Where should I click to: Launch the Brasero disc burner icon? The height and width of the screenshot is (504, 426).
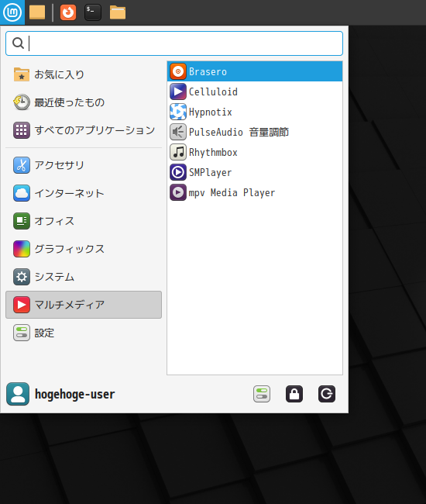(x=178, y=71)
